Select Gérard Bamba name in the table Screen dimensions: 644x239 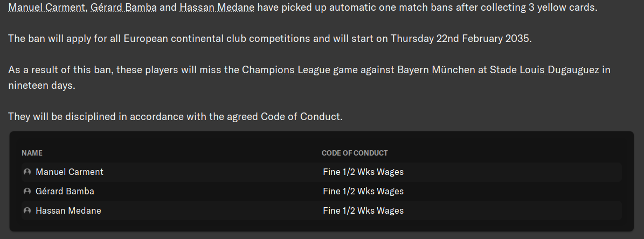[65, 192]
